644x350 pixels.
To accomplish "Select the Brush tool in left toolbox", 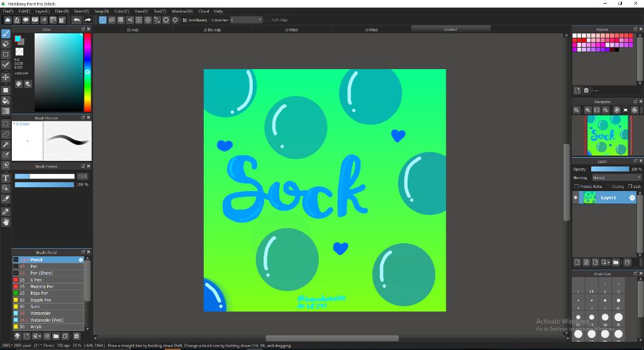I will click(x=6, y=34).
